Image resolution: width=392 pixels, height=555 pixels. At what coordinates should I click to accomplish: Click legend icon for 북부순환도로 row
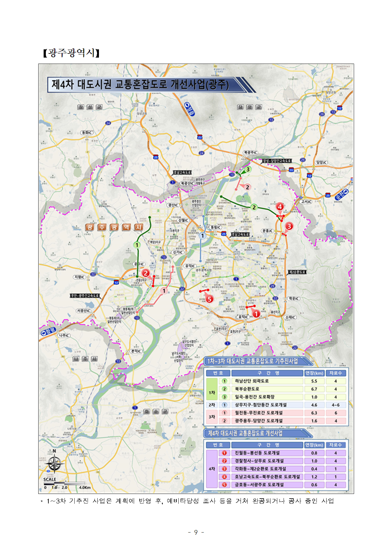click(x=224, y=389)
